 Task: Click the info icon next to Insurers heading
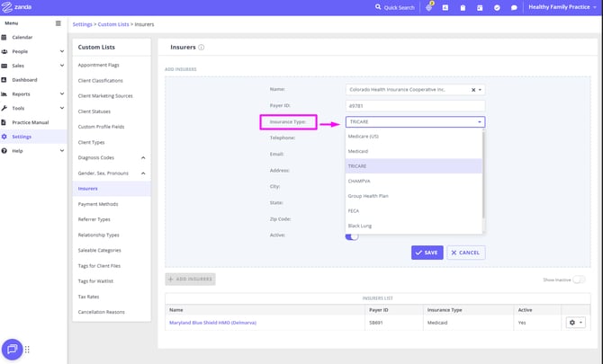pyautogui.click(x=202, y=47)
